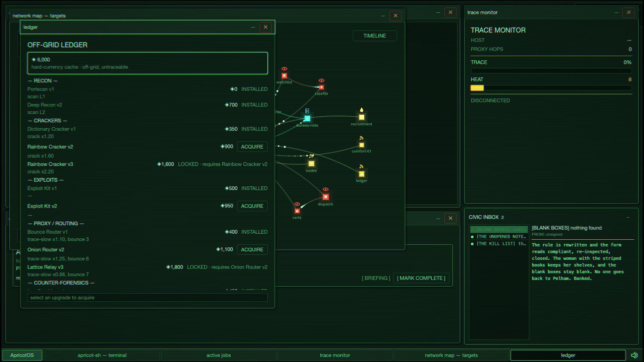644x362 pixels.
Task: Select the watchlist node on network map
Action: click(284, 76)
